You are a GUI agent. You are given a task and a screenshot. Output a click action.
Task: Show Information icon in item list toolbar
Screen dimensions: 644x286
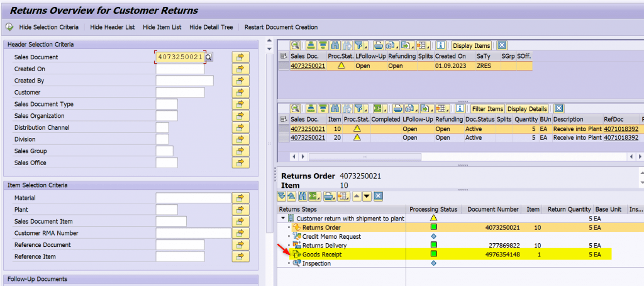coord(460,108)
